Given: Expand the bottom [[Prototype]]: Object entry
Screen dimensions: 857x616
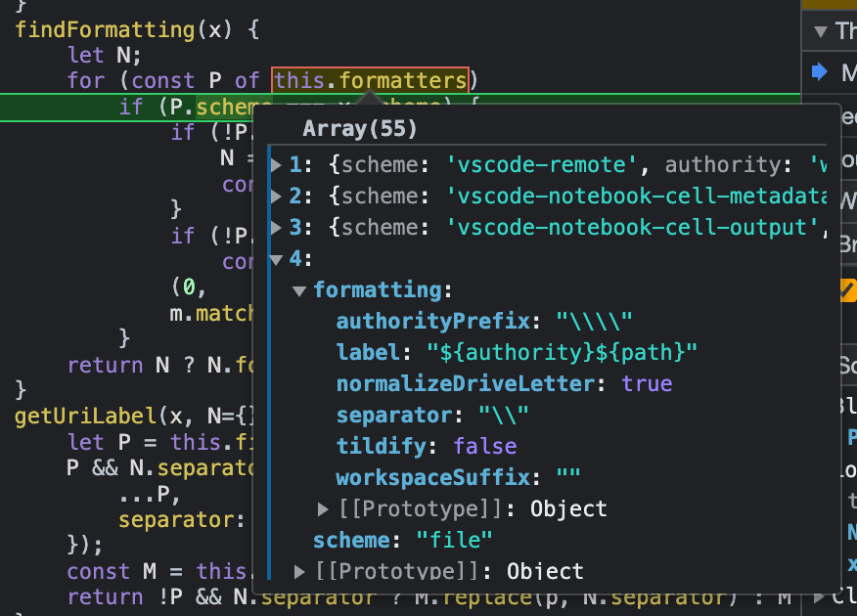Looking at the screenshot, I should [301, 571].
